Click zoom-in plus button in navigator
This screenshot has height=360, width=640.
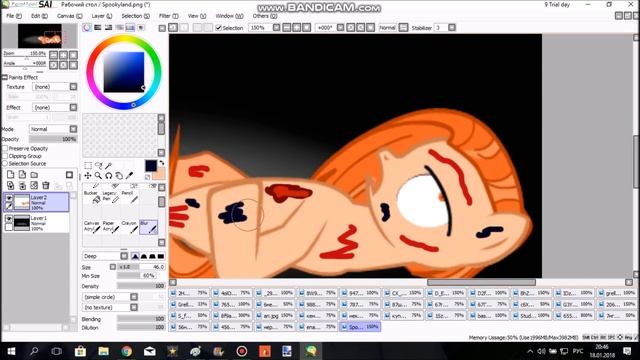(x=64, y=55)
